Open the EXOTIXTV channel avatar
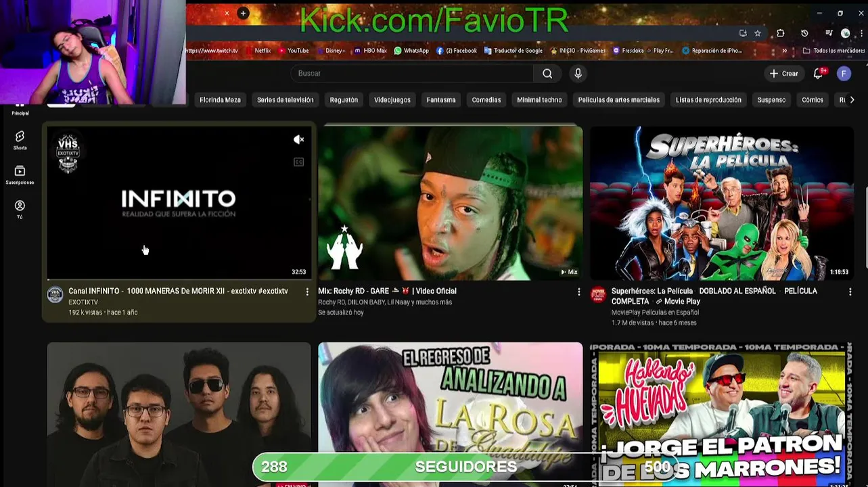This screenshot has height=487, width=868. pyautogui.click(x=55, y=294)
